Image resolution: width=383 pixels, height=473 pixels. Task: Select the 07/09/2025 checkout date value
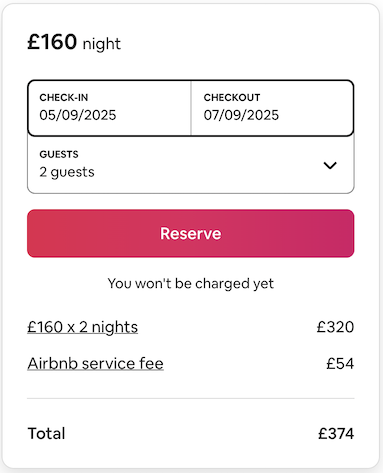click(241, 115)
